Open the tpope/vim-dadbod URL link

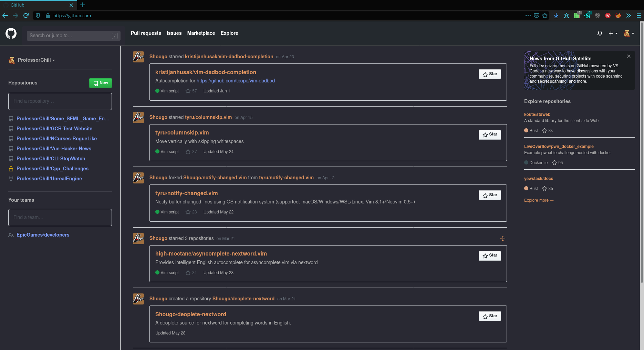coord(236,81)
